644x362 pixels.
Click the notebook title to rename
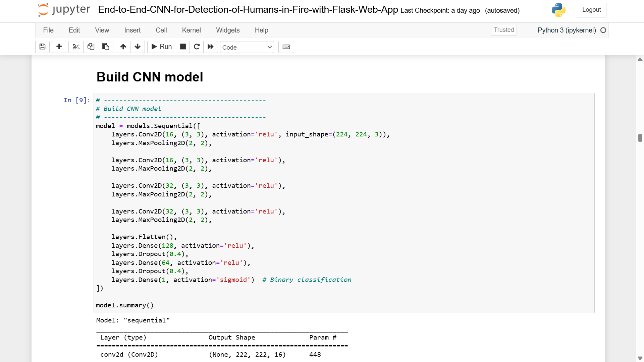248,10
